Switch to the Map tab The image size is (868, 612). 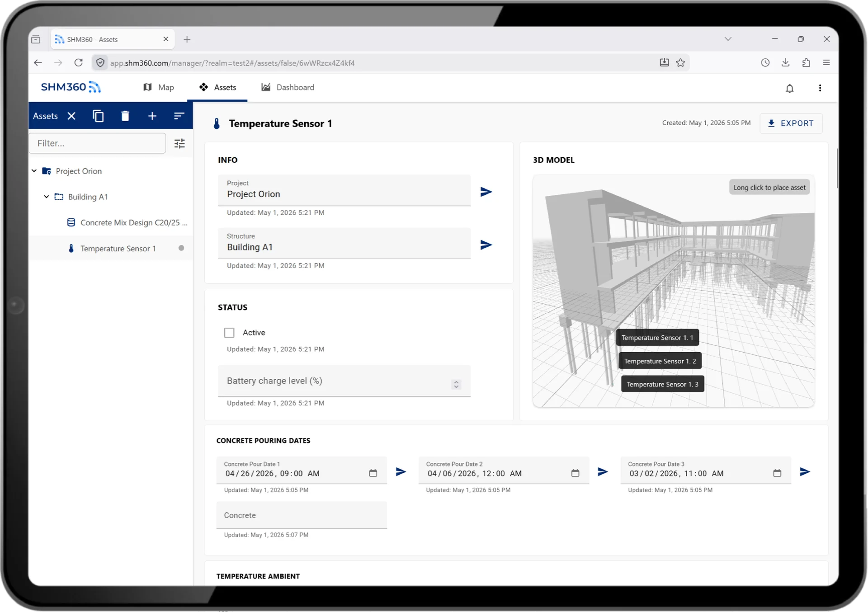pos(159,87)
